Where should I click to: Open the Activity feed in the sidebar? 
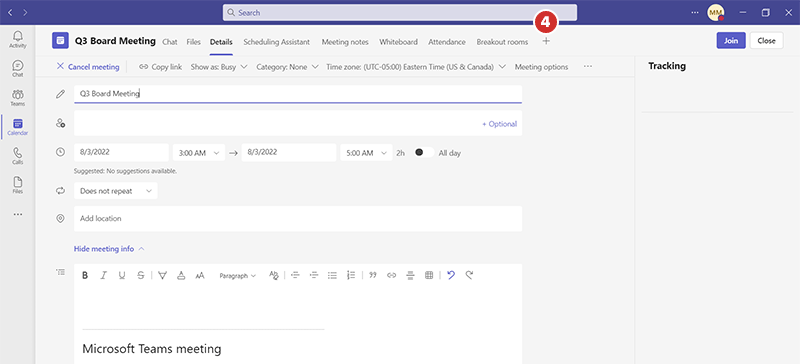click(18, 39)
